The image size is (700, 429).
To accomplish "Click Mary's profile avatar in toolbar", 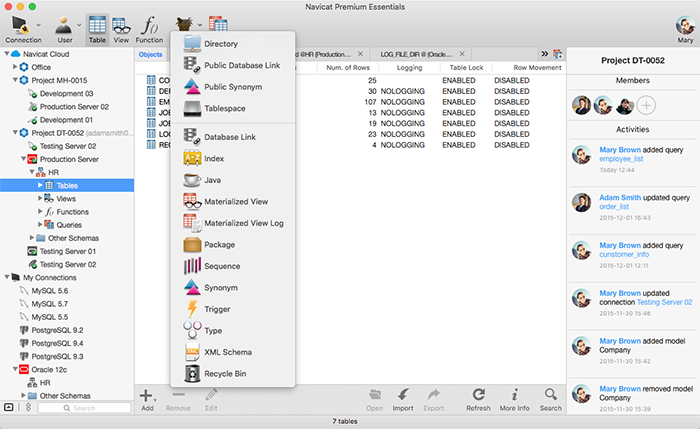I will (x=685, y=25).
